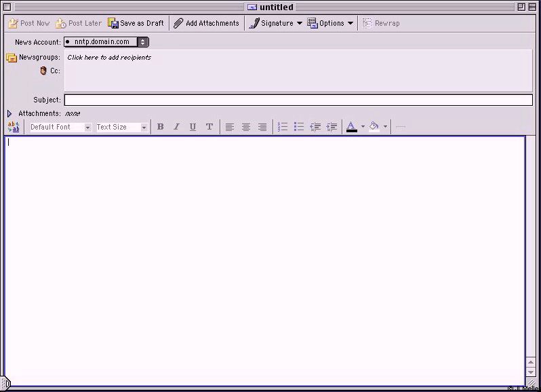Image resolution: width=541 pixels, height=392 pixels.
Task: Increase paragraph indent
Action: coord(332,127)
